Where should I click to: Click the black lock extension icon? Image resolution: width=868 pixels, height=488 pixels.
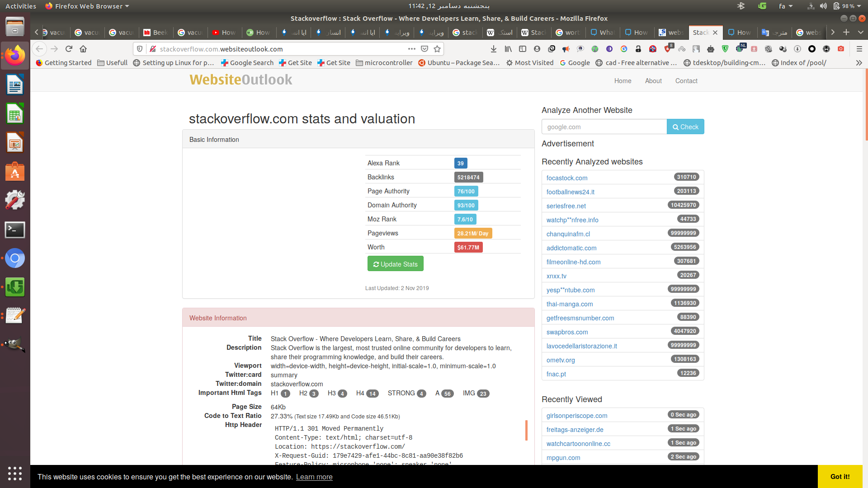[x=638, y=49]
